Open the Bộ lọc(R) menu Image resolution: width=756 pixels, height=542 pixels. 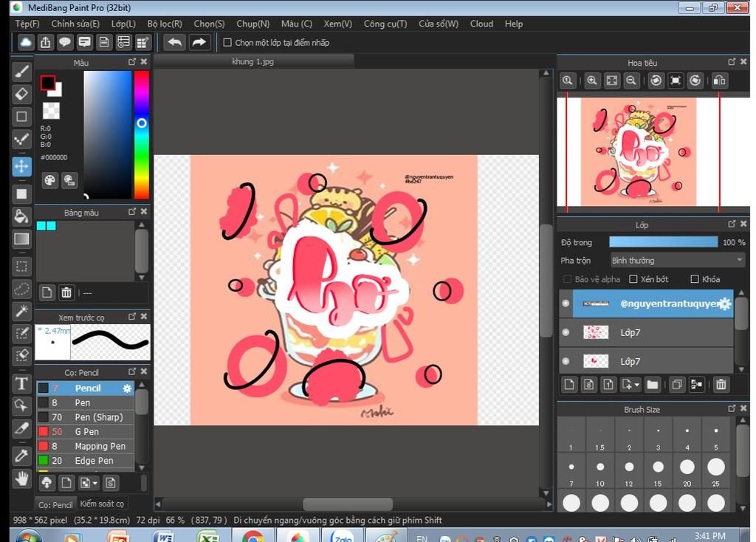(165, 24)
